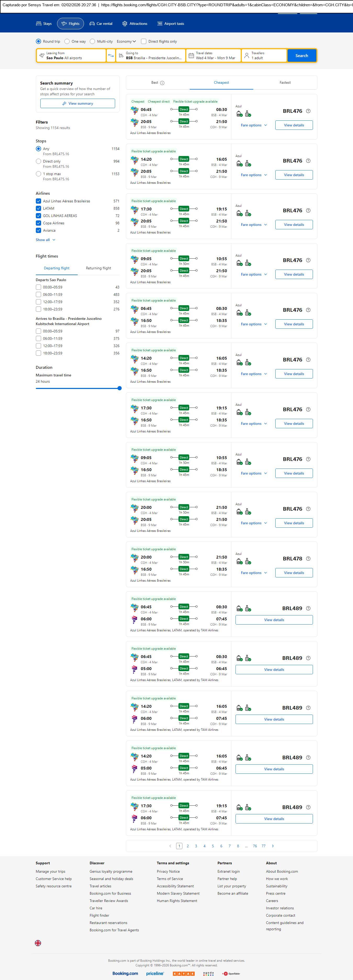The height and width of the screenshot is (980, 353).
Task: Enable the Direct flights only checkbox
Action: pyautogui.click(x=144, y=41)
